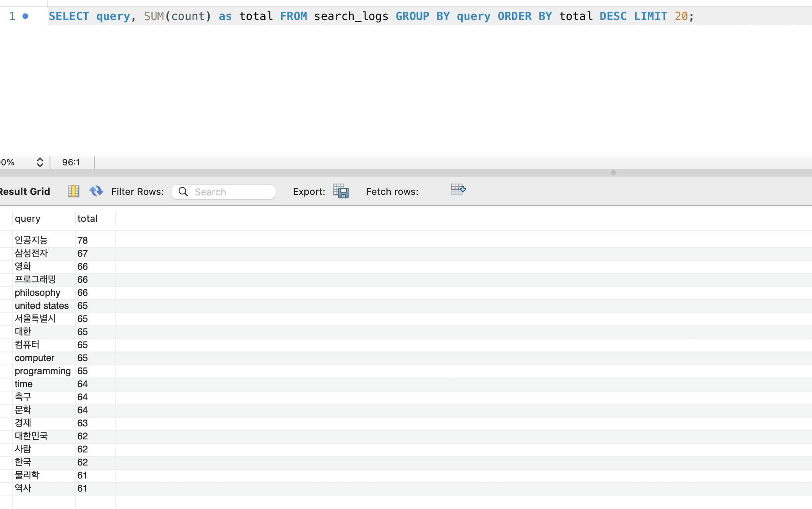
Task: Click the programming query cell
Action: point(43,371)
